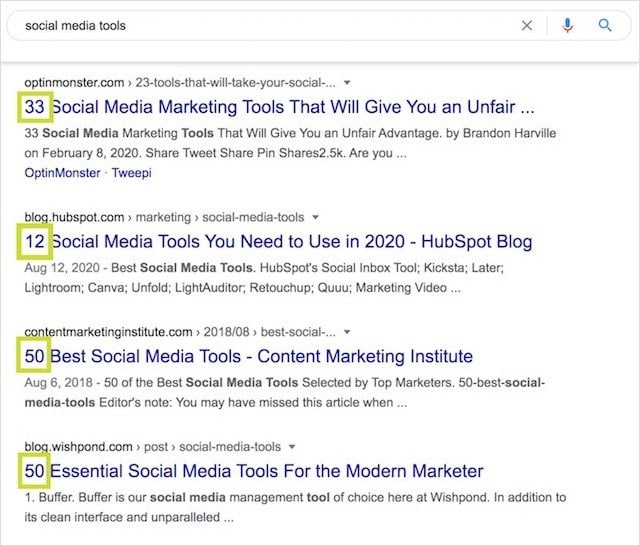Click the contentmarketinginstitute.com breadcrumb URL
Viewport: 640px width, 546px height.
[x=107, y=331]
